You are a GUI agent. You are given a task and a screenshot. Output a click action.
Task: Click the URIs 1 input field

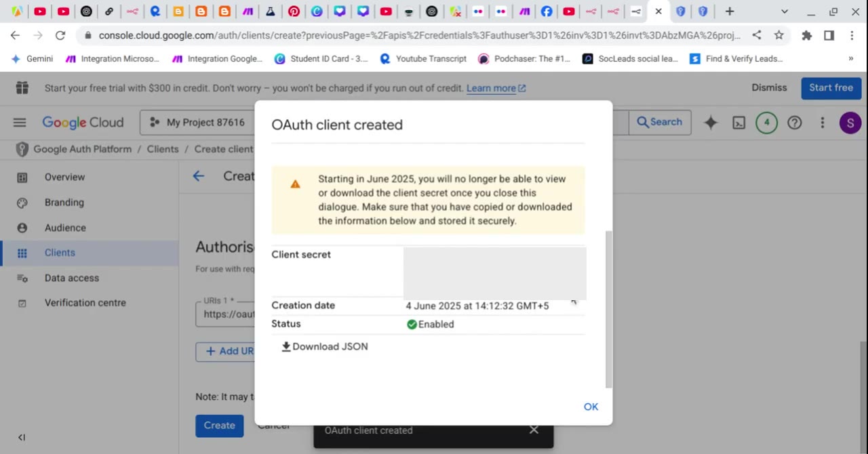click(225, 314)
